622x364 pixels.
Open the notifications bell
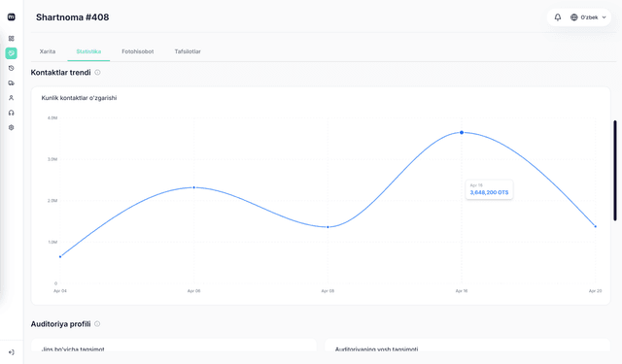[558, 17]
